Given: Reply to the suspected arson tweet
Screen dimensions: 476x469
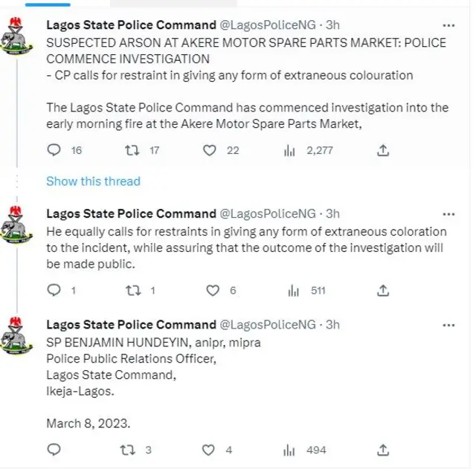Looking at the screenshot, I should 54,150.
